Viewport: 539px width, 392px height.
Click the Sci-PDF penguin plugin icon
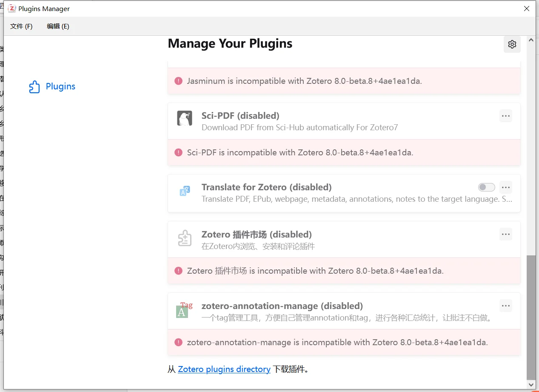185,118
